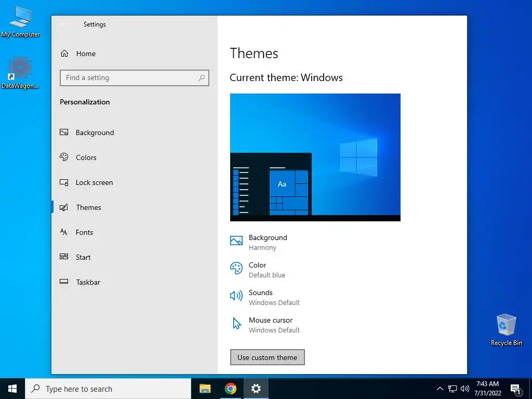Select the Recycle Bin desktop icon
The image size is (532, 399).
click(x=506, y=330)
